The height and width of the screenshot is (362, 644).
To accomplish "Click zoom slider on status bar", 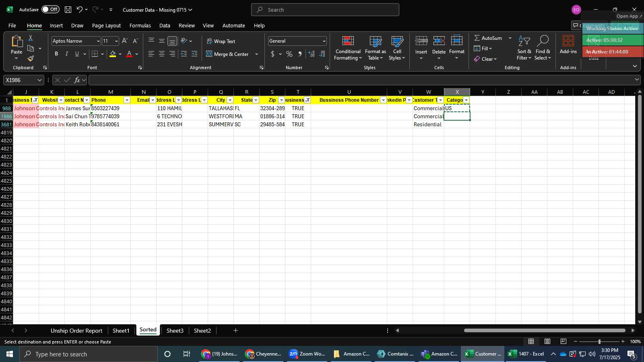I will coord(599,341).
